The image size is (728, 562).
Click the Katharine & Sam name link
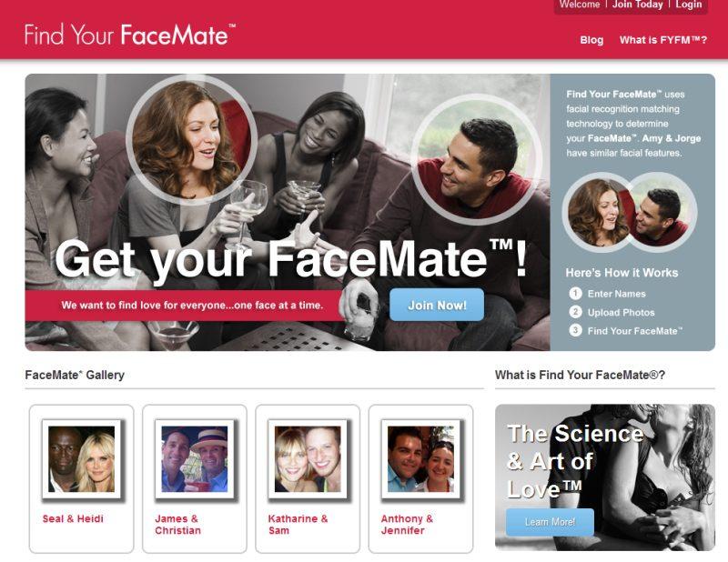pyautogui.click(x=298, y=525)
